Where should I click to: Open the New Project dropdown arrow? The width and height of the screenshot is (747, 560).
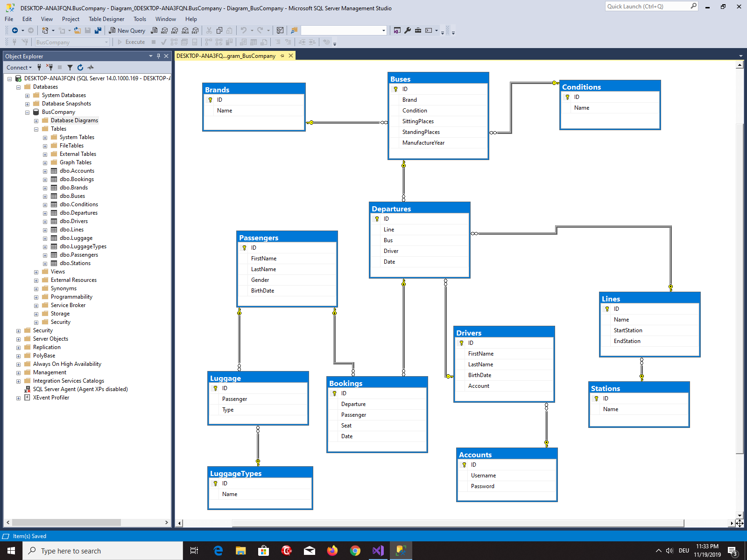(x=53, y=30)
